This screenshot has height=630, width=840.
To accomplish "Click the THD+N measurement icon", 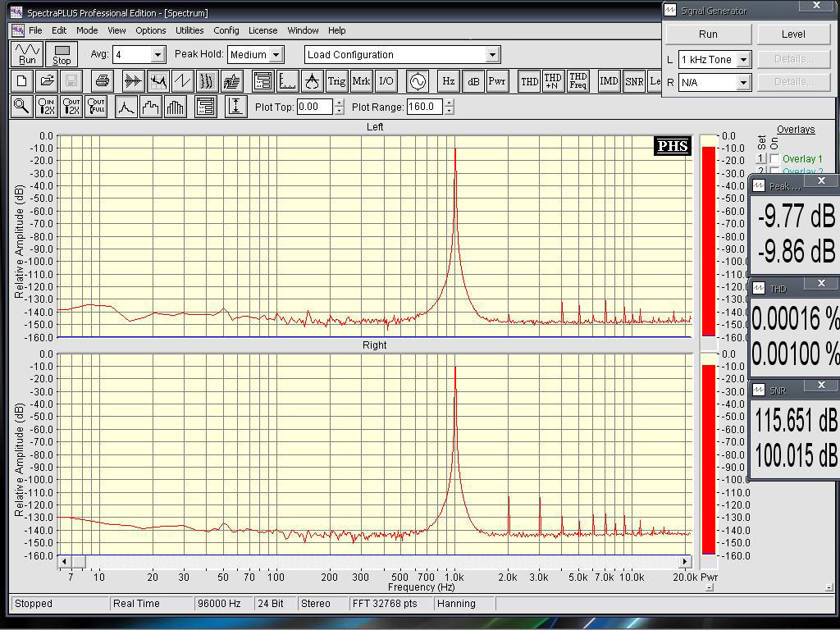I will [x=554, y=81].
